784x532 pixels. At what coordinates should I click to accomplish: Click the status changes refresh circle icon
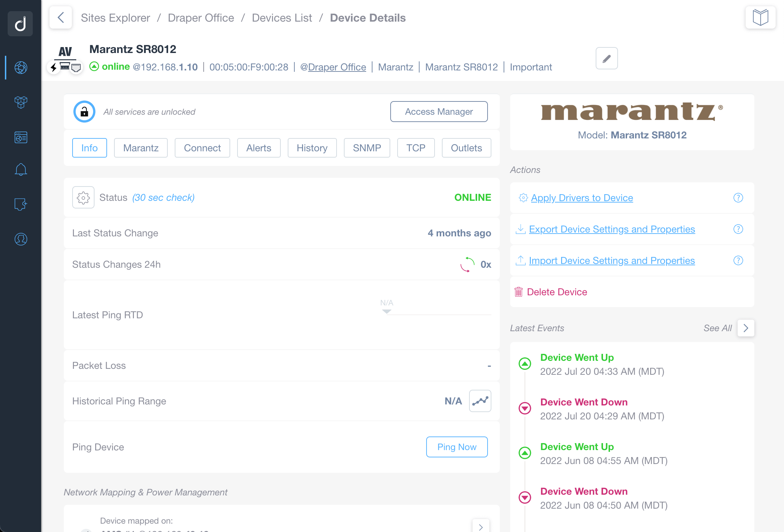click(x=467, y=264)
